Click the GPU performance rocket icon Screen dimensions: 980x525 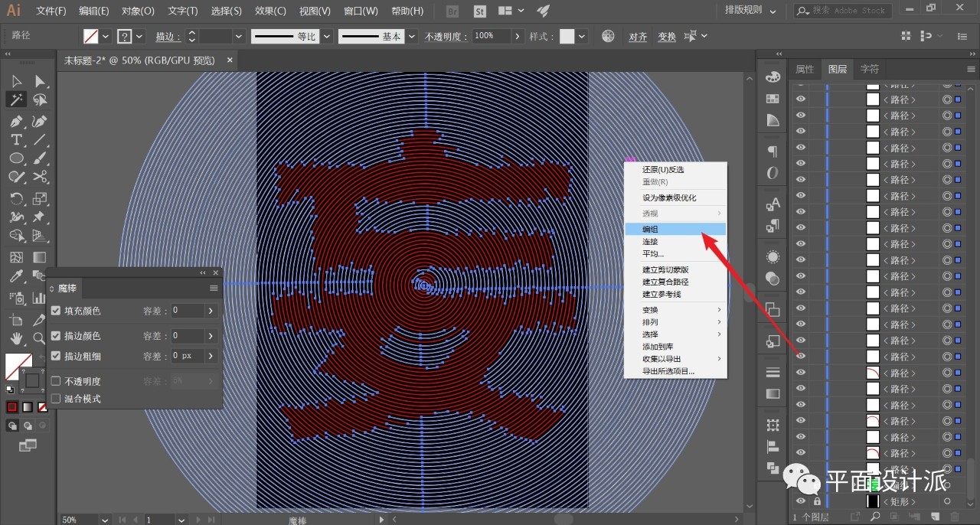(543, 11)
